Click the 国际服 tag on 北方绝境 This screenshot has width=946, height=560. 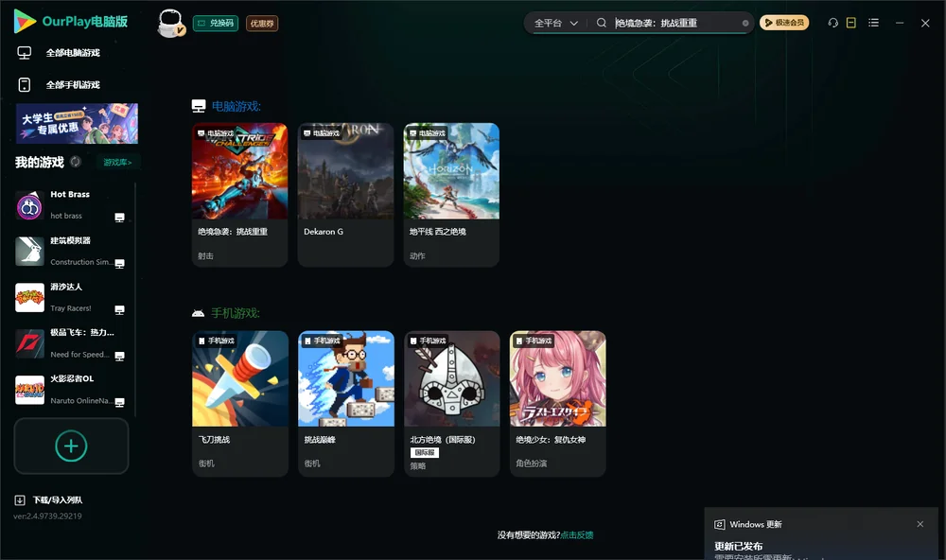[x=425, y=452]
